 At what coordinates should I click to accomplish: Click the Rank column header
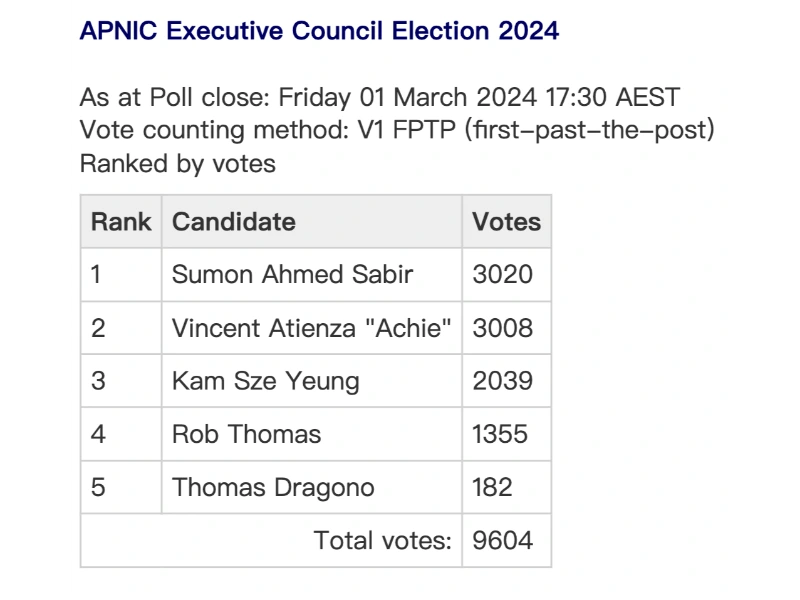(121, 221)
